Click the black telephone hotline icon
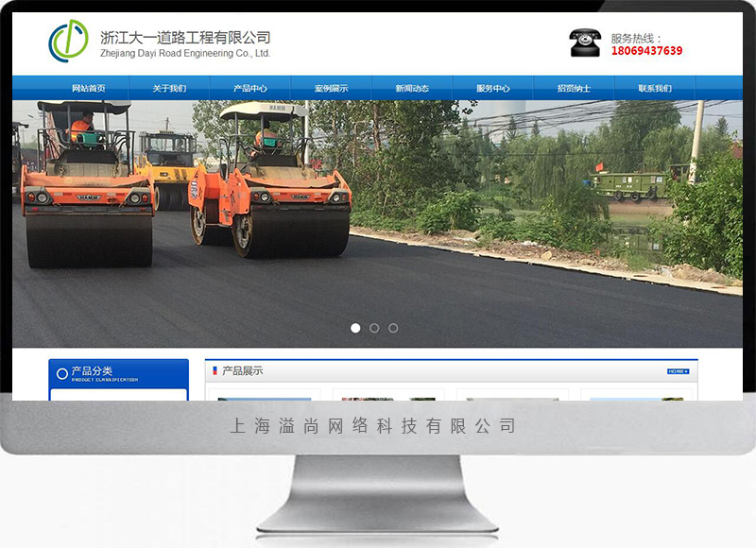This screenshot has height=548, width=756. click(585, 43)
